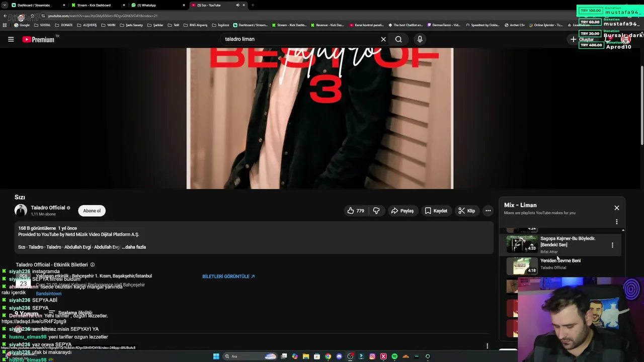Viewport: 644px width, 362px height.
Task: Mute the YouTube tab audio icon
Action: tap(237, 5)
